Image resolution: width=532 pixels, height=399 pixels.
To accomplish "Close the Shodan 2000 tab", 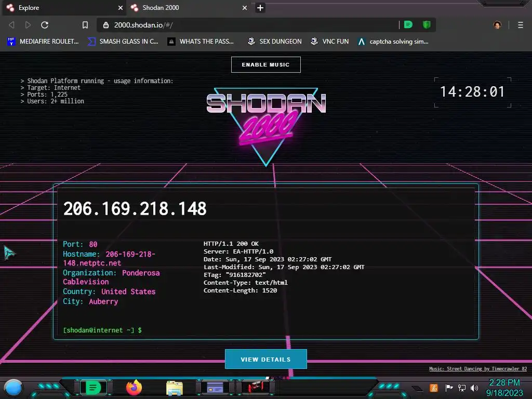I will tap(245, 8).
